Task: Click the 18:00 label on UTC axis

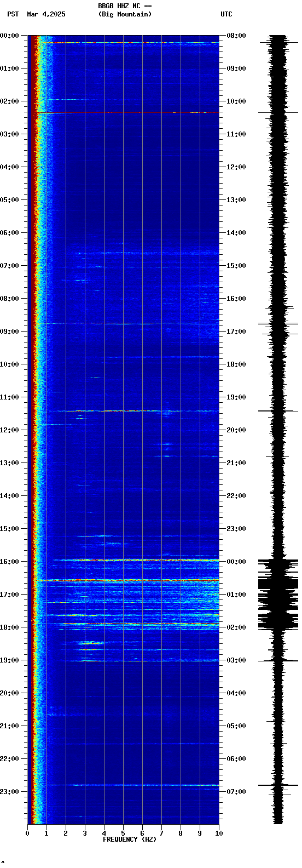Action: tap(236, 364)
